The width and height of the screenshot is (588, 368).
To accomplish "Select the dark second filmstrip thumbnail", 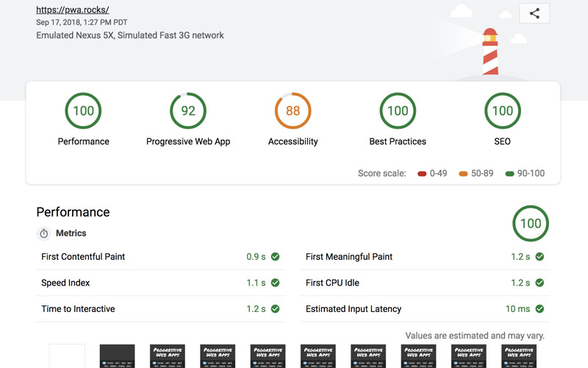I will point(117,356).
